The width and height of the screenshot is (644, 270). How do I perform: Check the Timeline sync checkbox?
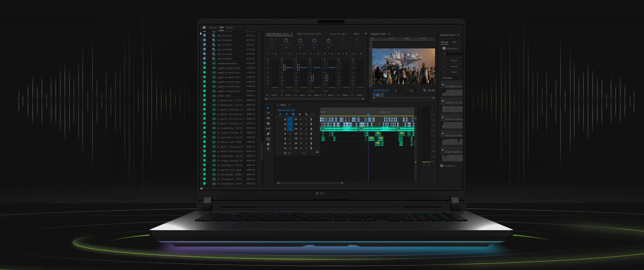442,166
